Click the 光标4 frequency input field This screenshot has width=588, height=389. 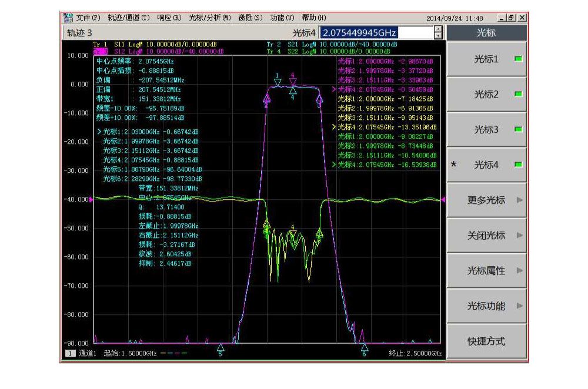click(x=376, y=33)
